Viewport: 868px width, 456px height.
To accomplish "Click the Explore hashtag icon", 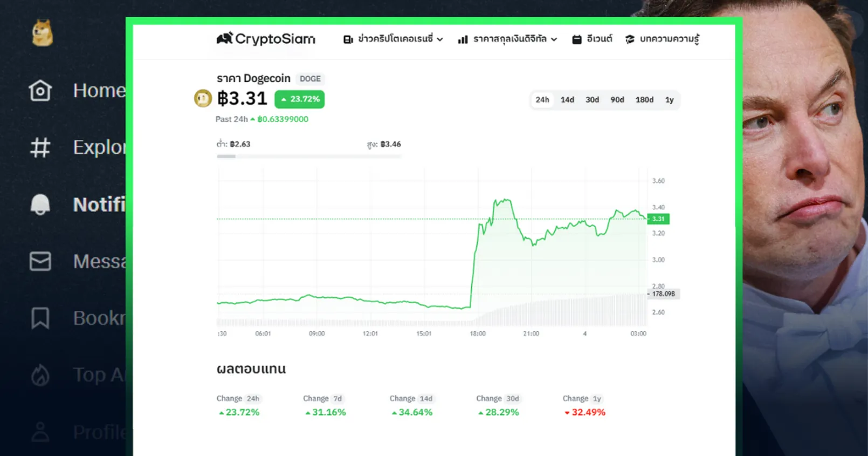I will coord(40,147).
